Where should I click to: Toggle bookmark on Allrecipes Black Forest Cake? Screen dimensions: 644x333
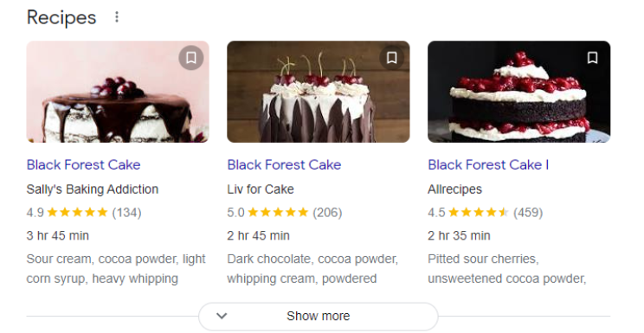pos(592,58)
